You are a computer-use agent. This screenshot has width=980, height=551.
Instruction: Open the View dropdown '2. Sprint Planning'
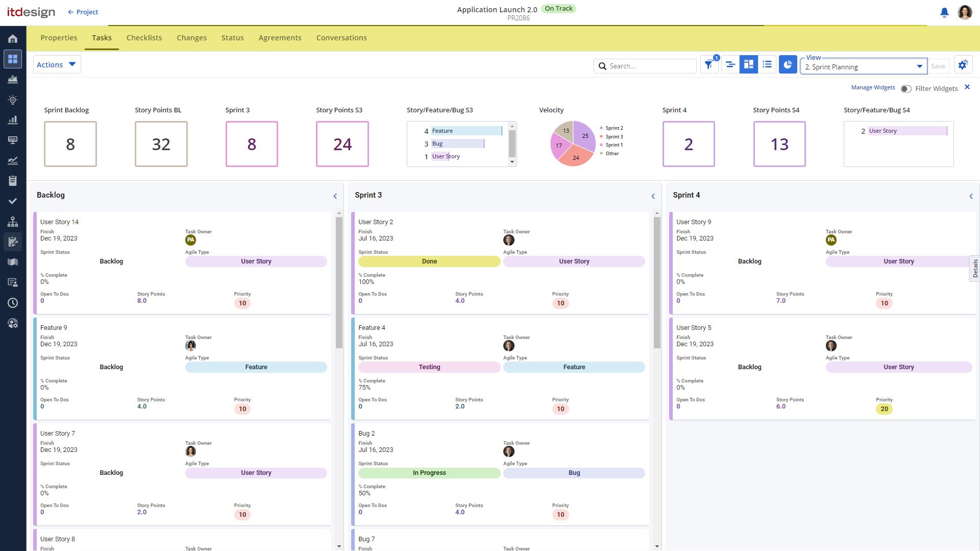863,67
